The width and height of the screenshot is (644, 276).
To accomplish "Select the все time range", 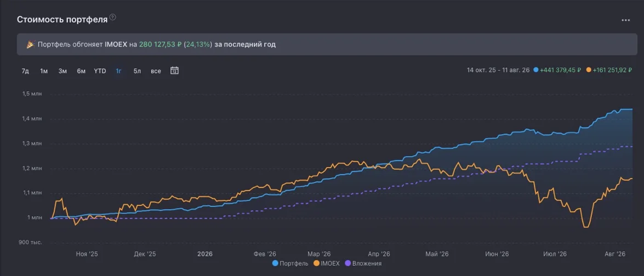I will [156, 71].
